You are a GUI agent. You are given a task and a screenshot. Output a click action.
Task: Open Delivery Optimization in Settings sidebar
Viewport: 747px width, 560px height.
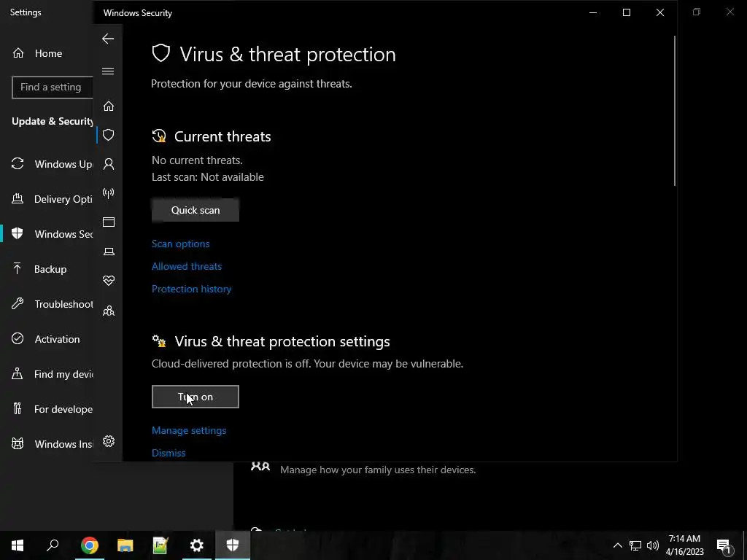[x=53, y=199]
